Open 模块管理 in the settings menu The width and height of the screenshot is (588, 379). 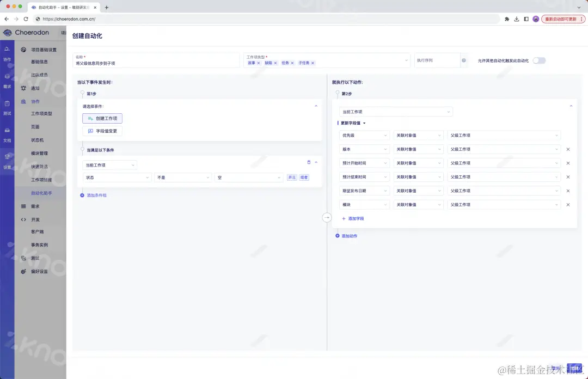pyautogui.click(x=39, y=154)
